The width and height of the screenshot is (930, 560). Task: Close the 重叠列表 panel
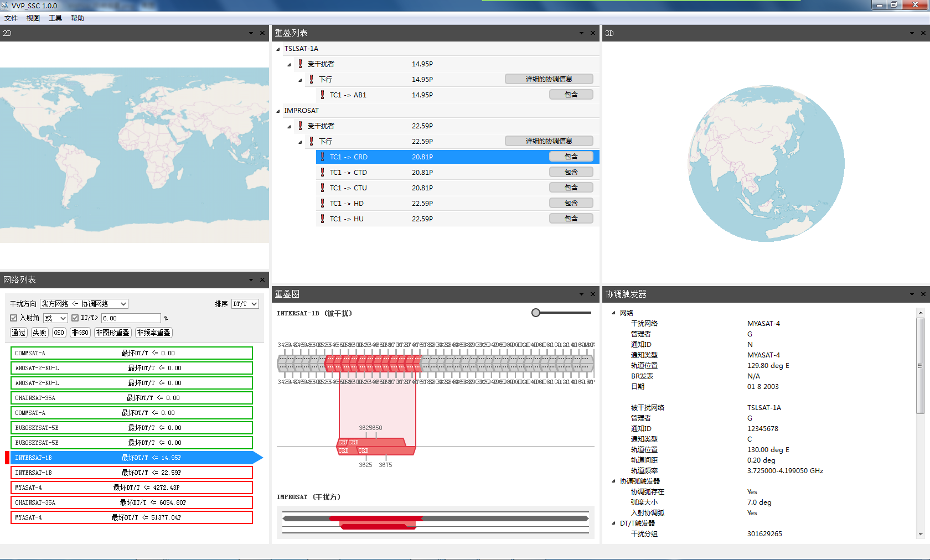pyautogui.click(x=593, y=33)
